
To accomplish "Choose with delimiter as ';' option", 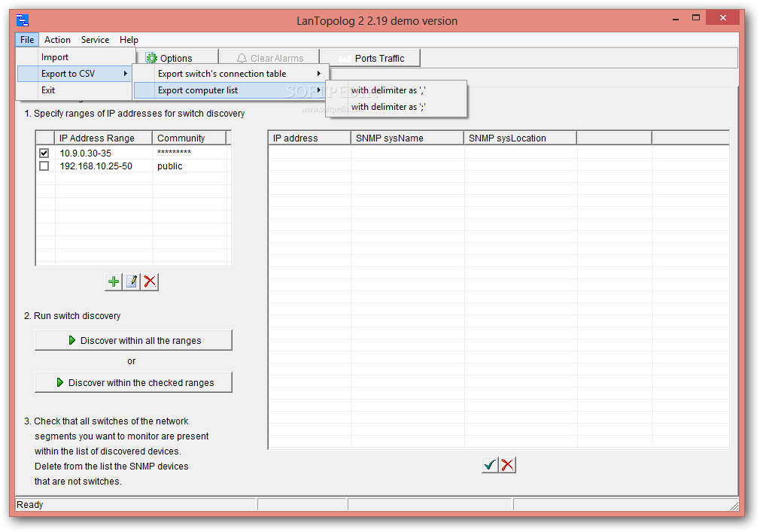I will coord(396,107).
